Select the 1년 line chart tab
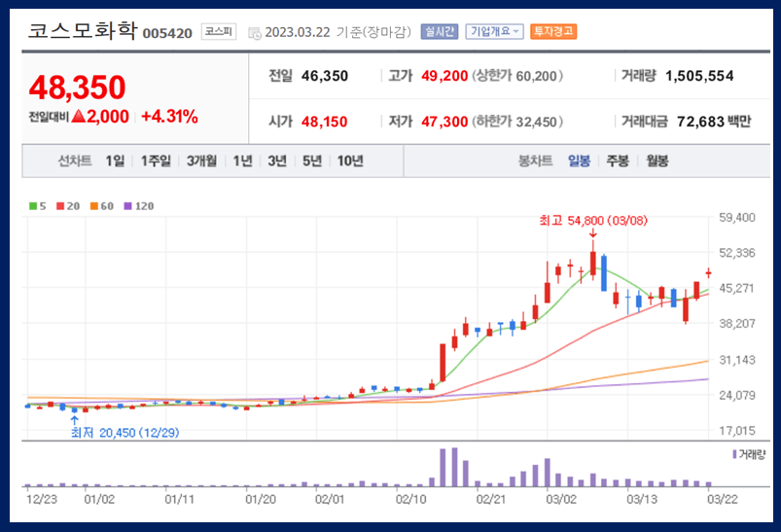The image size is (781, 532). 242,160
